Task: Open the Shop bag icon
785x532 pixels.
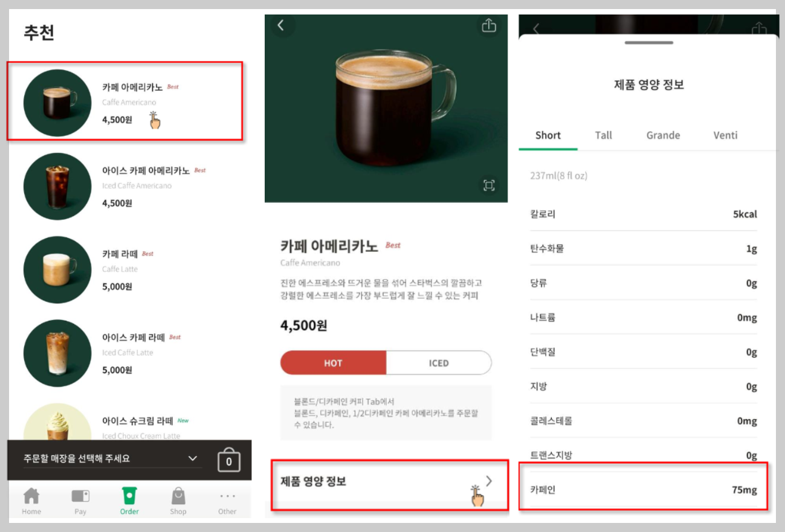Action: [178, 496]
